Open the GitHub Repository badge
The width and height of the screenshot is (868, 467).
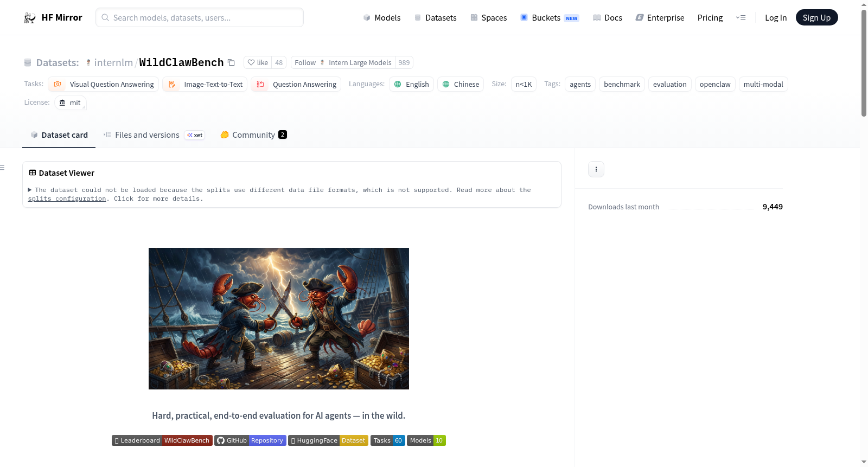tap(250, 440)
